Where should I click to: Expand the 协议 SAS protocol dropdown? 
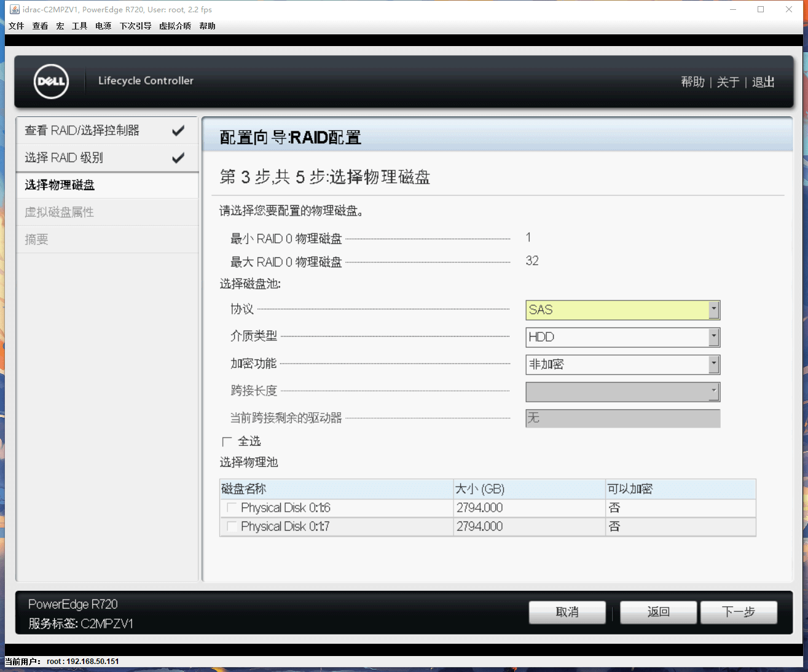(x=713, y=310)
